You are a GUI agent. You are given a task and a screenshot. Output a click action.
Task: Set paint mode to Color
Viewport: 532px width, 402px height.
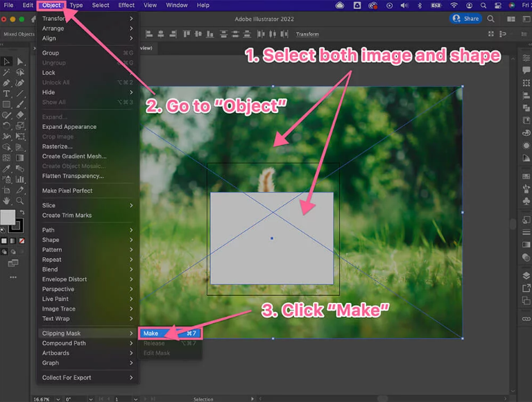(x=4, y=241)
